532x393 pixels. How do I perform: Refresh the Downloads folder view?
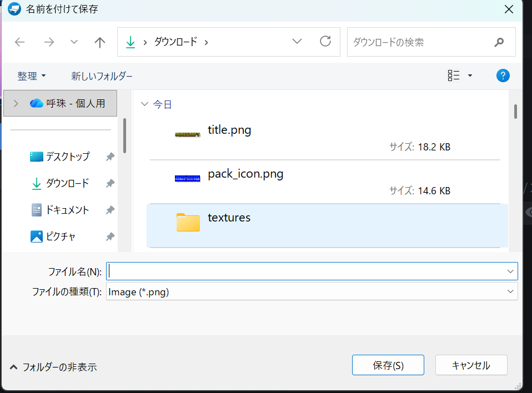[325, 42]
